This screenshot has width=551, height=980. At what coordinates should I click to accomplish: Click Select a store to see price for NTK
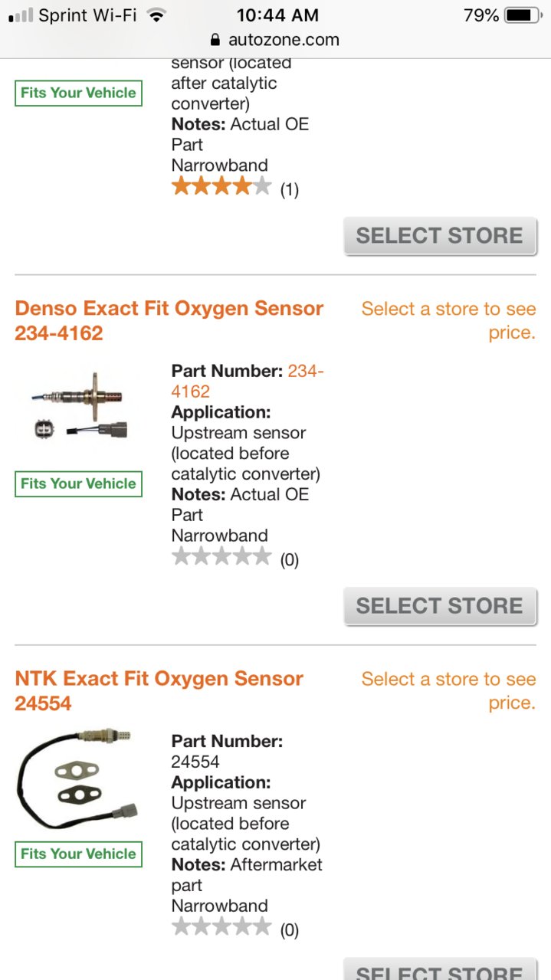448,690
